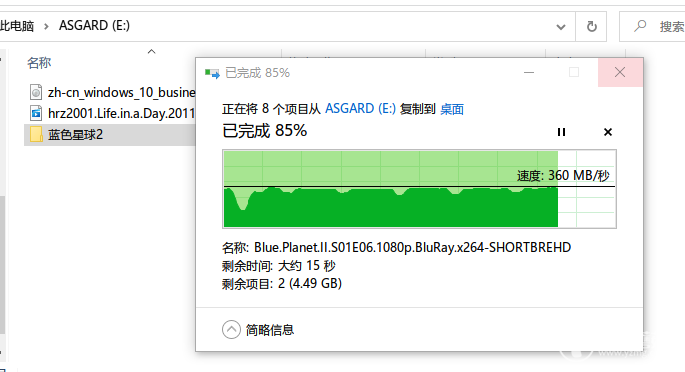Minimize the copy progress dialog
Viewport: 685px width, 372px height.
pyautogui.click(x=529, y=72)
